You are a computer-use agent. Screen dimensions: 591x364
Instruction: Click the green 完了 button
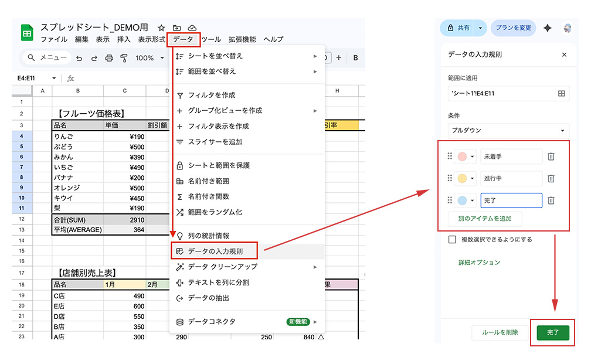[552, 332]
